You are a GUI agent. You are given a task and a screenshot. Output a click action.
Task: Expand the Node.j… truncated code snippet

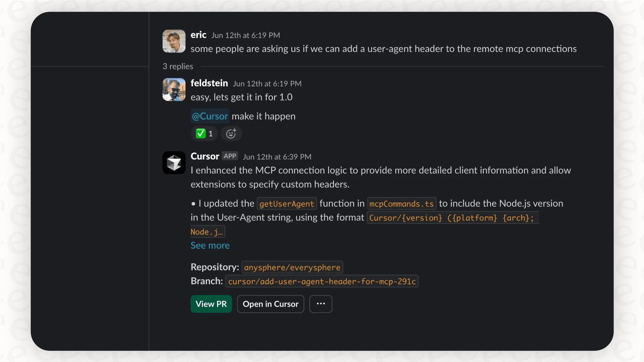207,231
